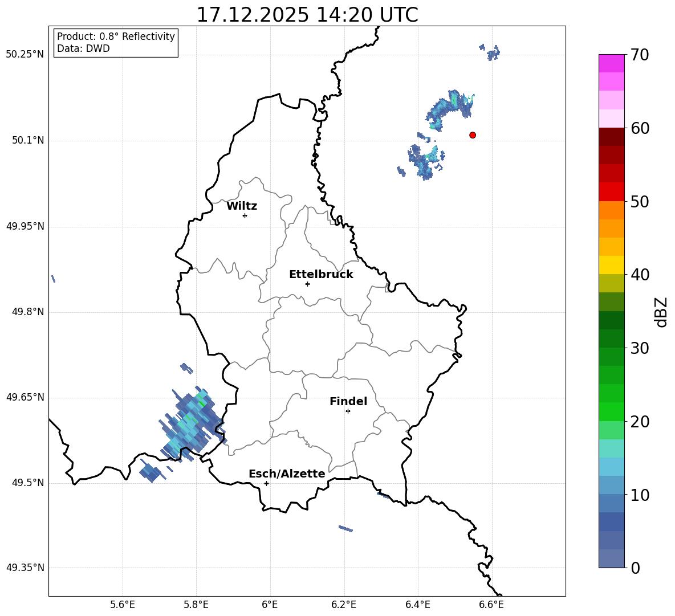Click the 49.95°N latitude label

(25, 226)
